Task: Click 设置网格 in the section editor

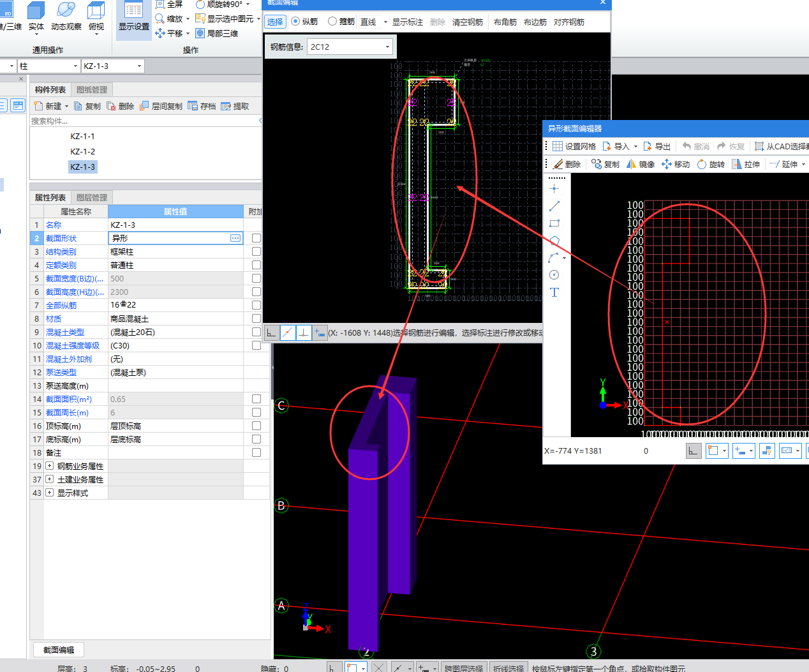Action: (x=574, y=147)
